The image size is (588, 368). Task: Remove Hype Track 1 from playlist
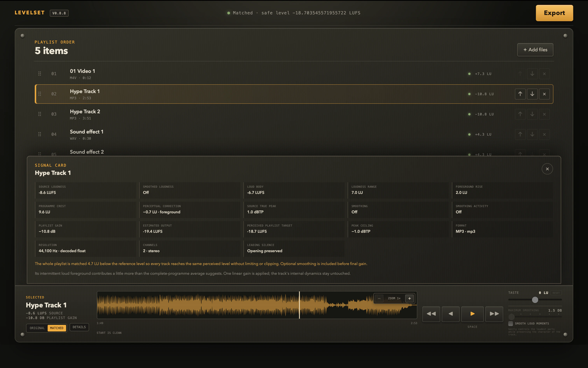(544, 94)
